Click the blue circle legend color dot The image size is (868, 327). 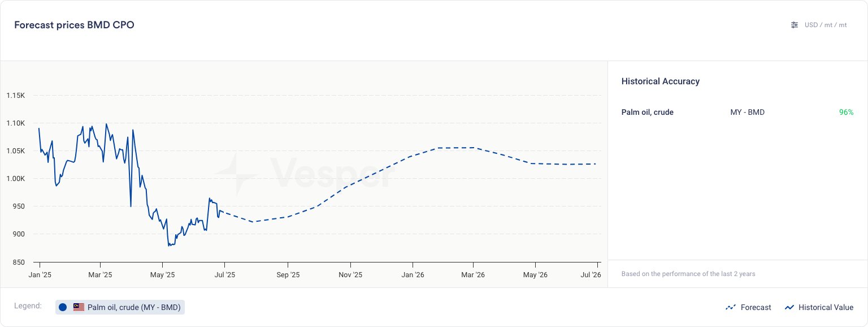(x=63, y=307)
